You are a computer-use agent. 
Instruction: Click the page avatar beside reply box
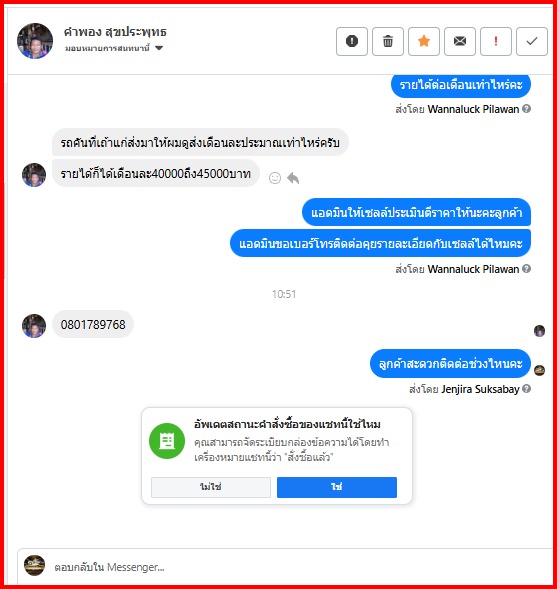tap(35, 565)
